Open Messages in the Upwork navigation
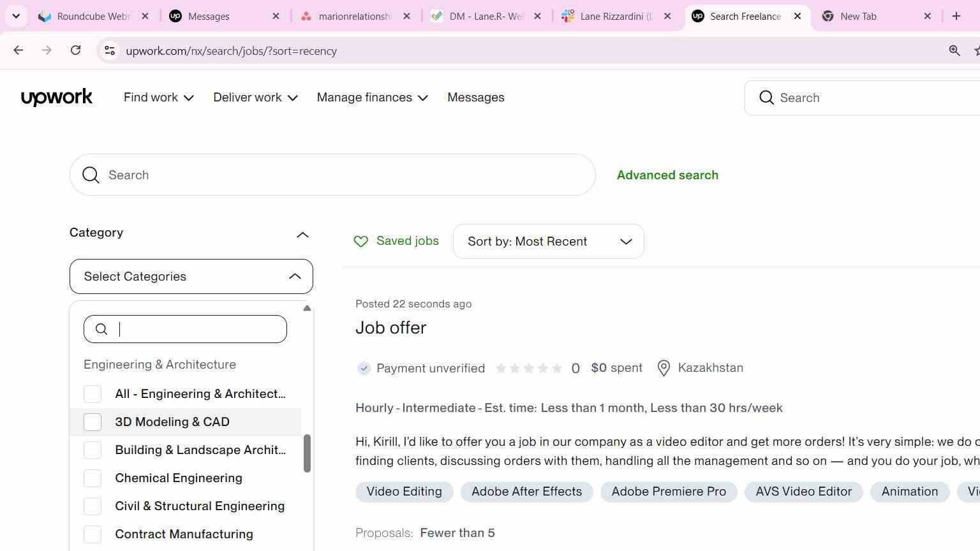980x551 pixels. (x=476, y=98)
